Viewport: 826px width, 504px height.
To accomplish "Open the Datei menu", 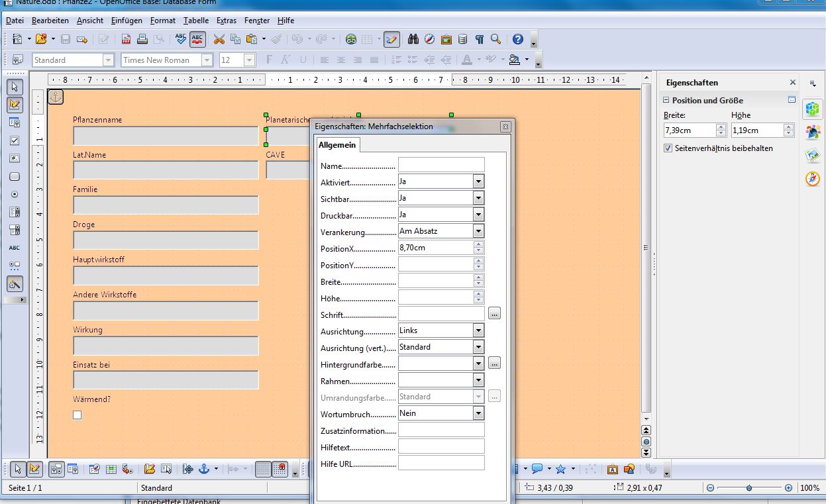I will coord(15,21).
